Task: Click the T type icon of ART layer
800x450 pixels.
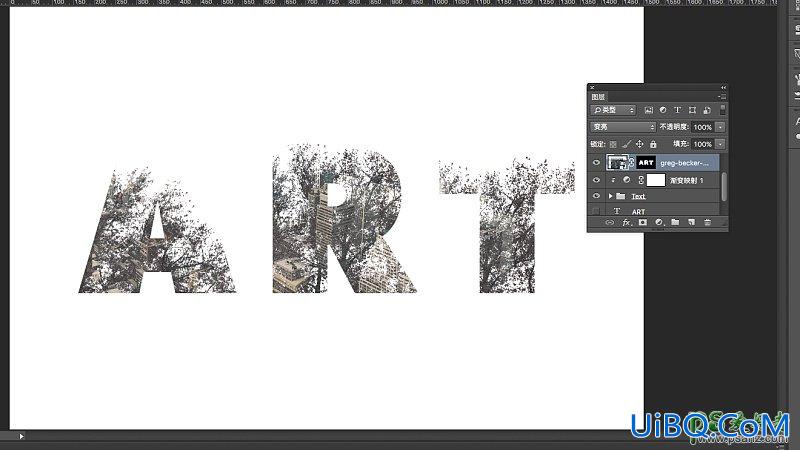Action: (x=617, y=211)
